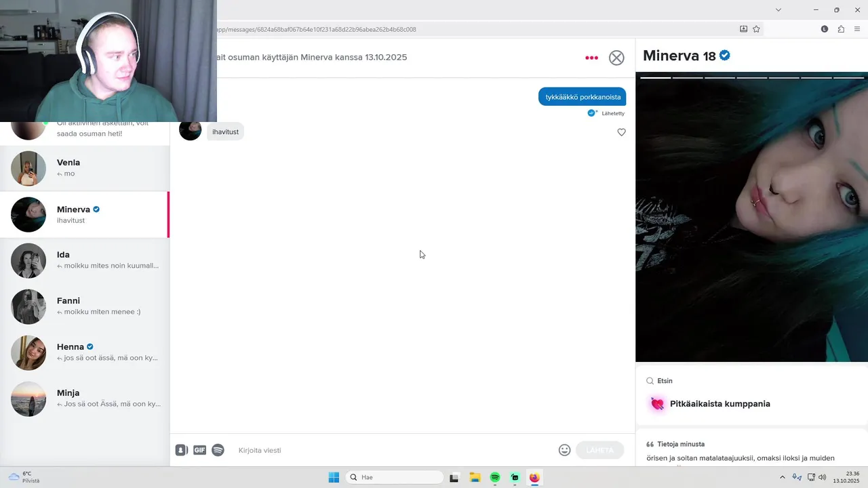
Task: Click the Minerva verified badge in profile header
Action: 725,55
